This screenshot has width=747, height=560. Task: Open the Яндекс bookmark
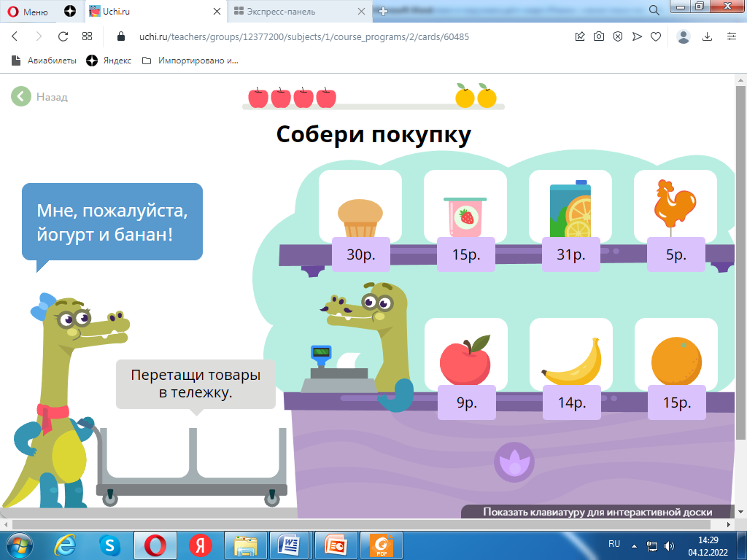[x=109, y=61]
